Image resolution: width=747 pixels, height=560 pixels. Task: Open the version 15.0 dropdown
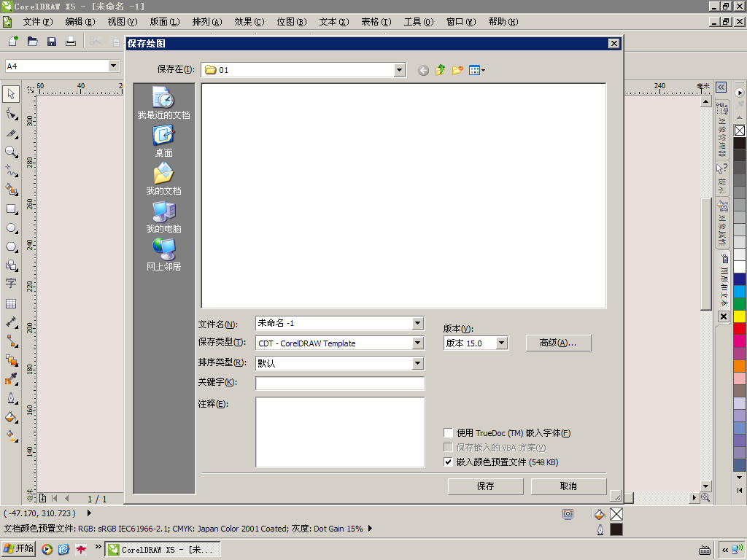502,343
